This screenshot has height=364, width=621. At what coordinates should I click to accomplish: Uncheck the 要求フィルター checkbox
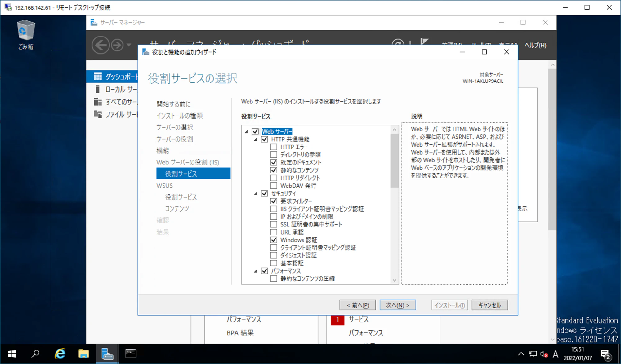[274, 201]
